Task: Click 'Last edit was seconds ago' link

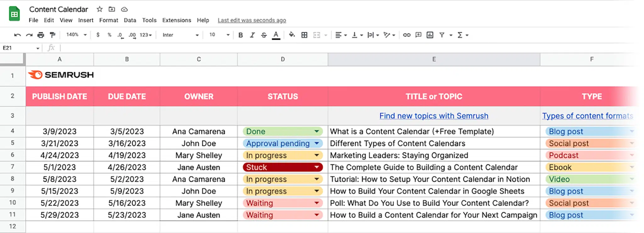Action: coord(252,20)
